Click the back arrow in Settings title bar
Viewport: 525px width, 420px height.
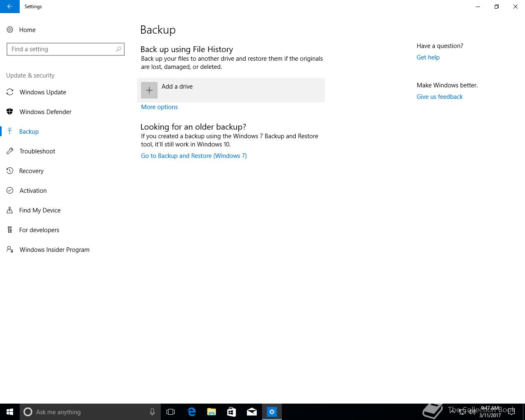[x=10, y=7]
